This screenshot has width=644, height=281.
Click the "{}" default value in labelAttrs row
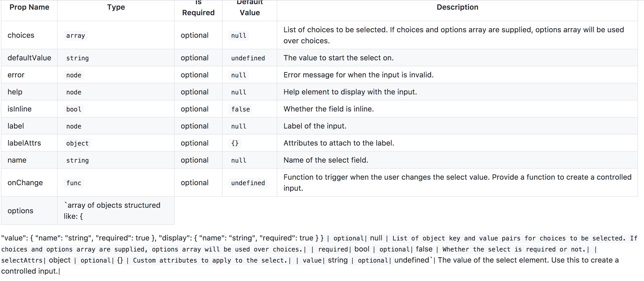coord(235,143)
